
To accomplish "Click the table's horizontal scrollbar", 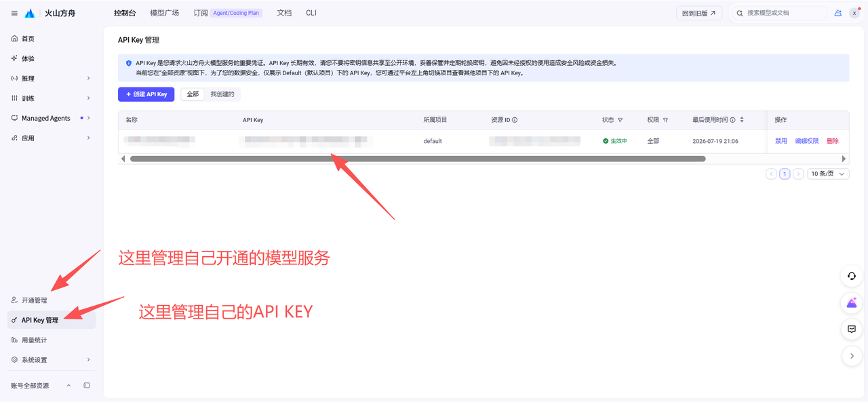I will tap(418, 159).
